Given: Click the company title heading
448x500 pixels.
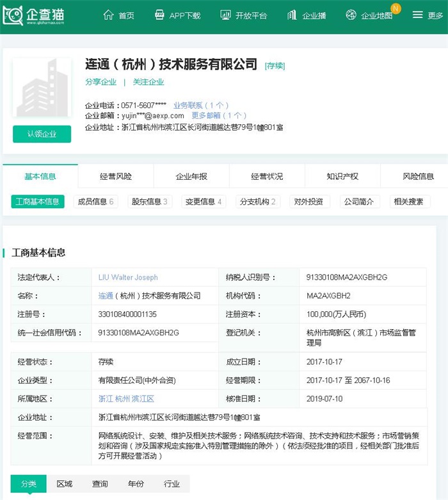Looking at the screenshot, I should [171, 64].
